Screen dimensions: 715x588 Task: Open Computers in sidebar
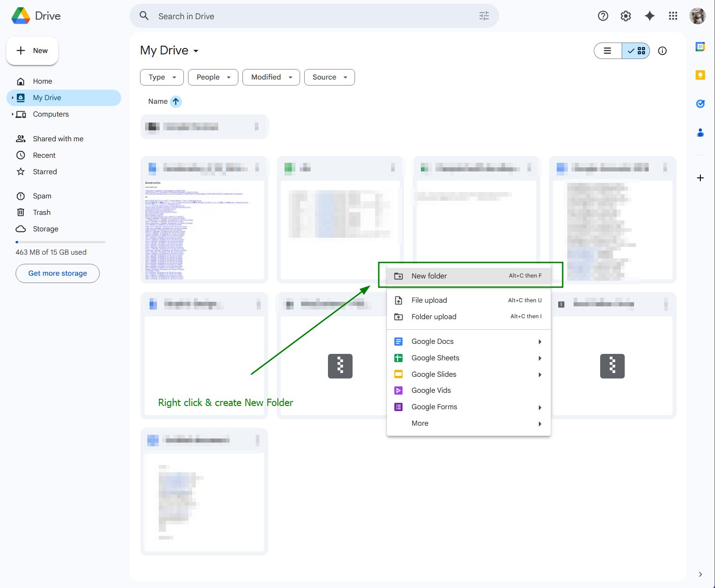(64, 114)
